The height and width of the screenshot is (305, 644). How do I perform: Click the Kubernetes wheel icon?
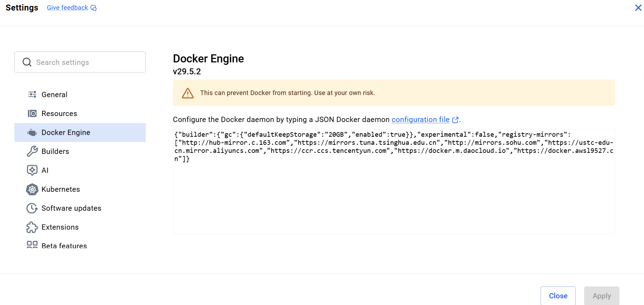32,189
